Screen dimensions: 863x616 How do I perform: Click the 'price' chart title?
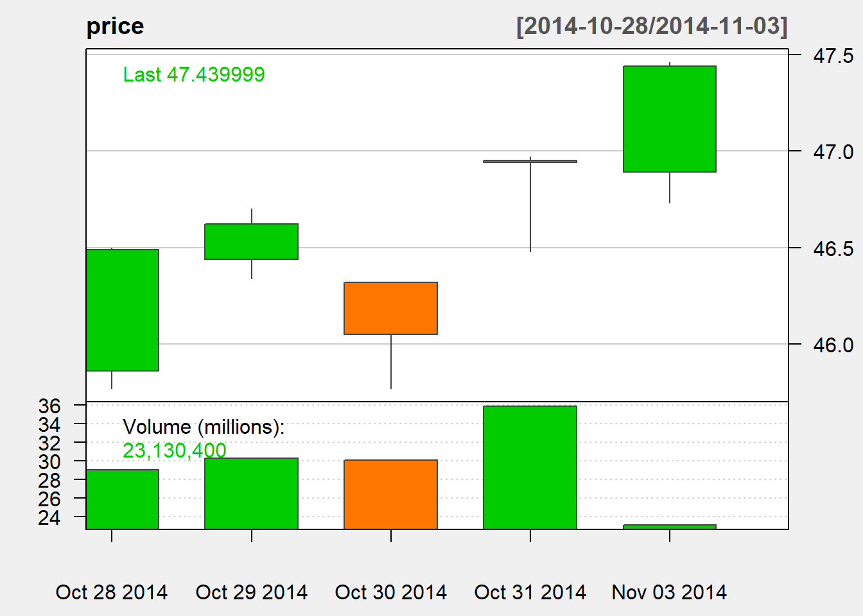(x=115, y=26)
